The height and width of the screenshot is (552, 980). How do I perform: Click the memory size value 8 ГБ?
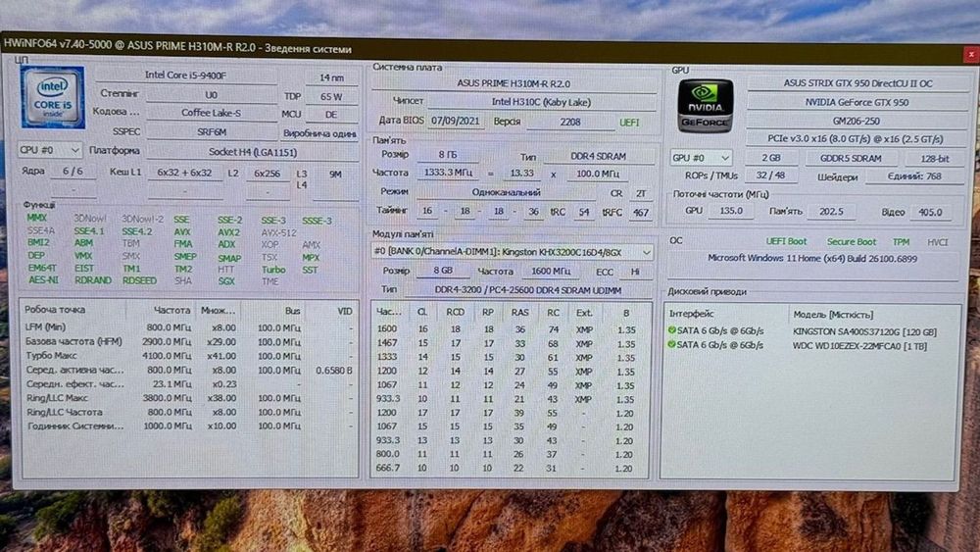(448, 154)
